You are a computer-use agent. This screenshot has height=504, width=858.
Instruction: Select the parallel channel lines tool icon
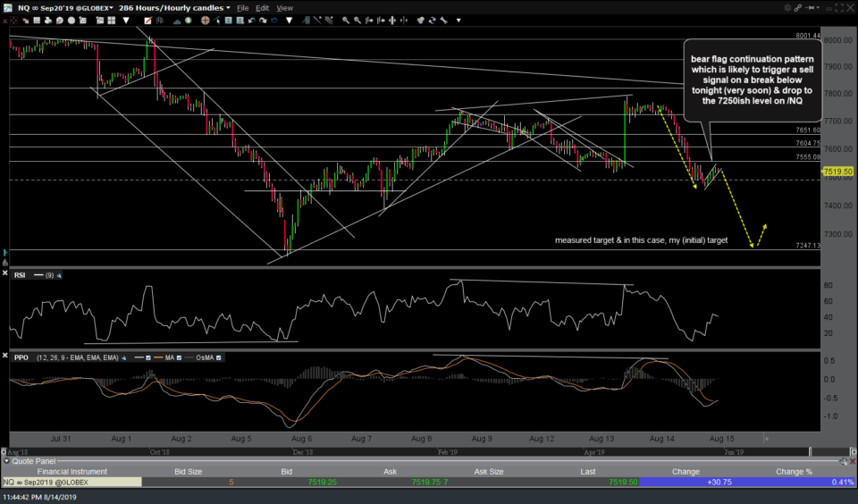(x=329, y=21)
